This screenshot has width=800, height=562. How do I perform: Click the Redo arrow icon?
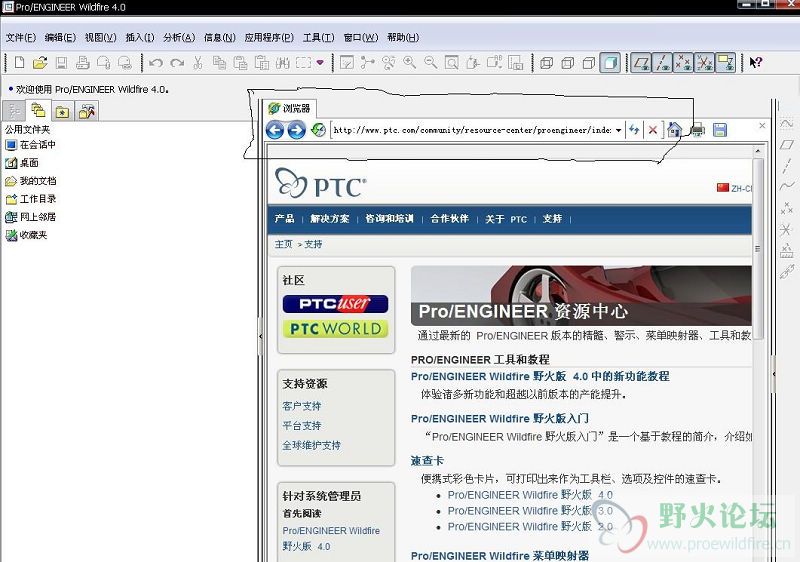click(177, 63)
